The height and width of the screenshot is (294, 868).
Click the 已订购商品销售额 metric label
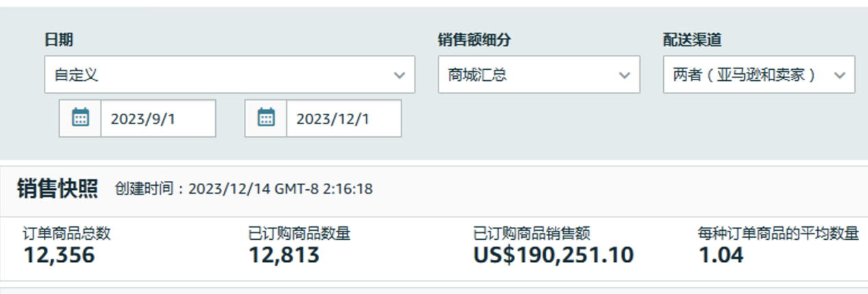point(532,234)
